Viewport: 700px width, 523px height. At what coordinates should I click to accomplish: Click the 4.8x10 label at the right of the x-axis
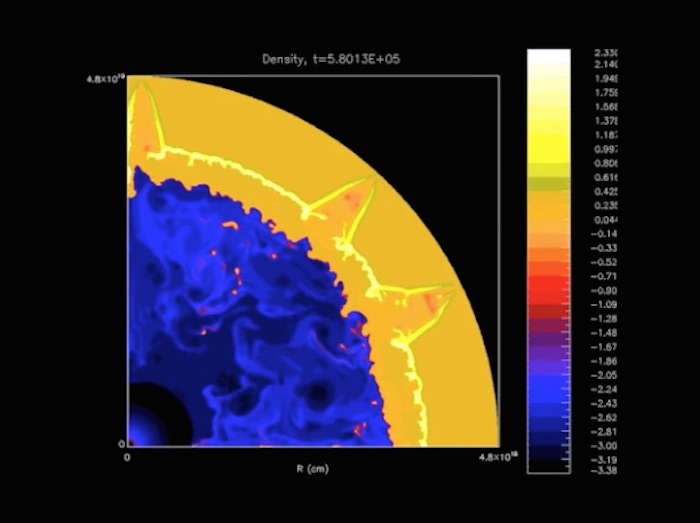coord(496,457)
